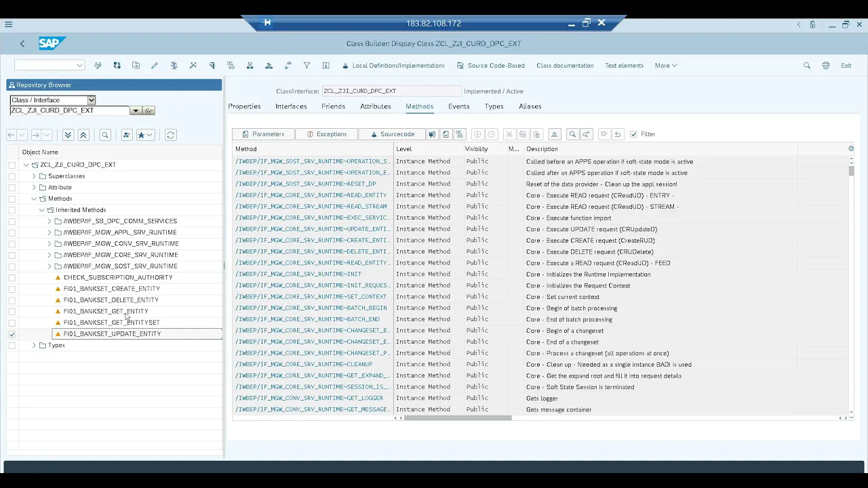Switch to the Interfaces tab
Screen dimensions: 868x488
click(x=291, y=106)
